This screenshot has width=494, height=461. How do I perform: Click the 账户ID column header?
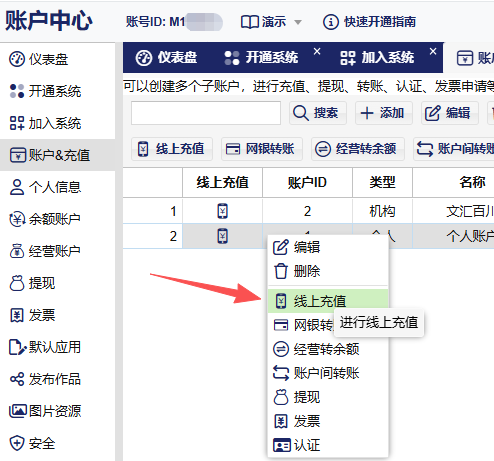[307, 182]
